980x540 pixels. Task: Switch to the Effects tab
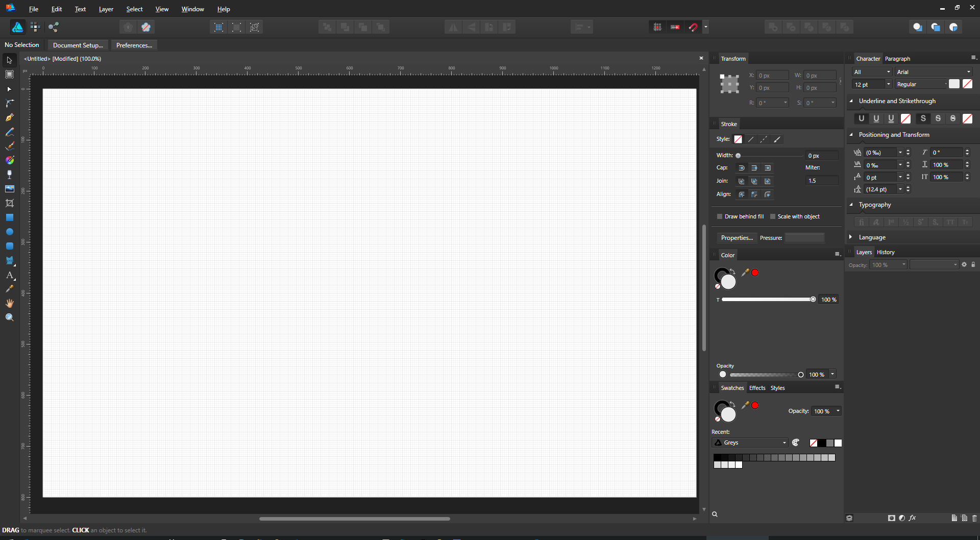click(757, 388)
